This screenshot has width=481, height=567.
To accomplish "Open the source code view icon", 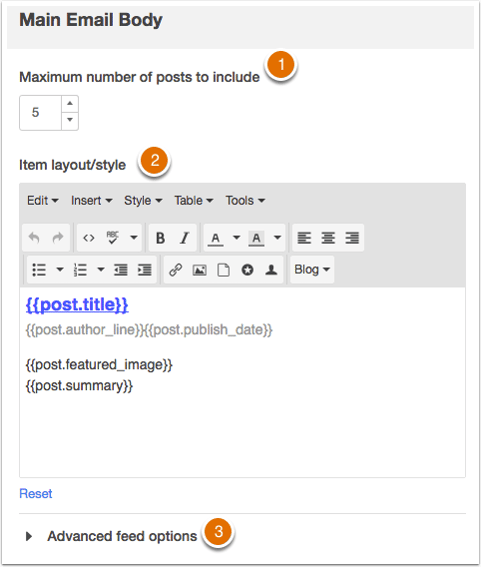I will click(89, 238).
